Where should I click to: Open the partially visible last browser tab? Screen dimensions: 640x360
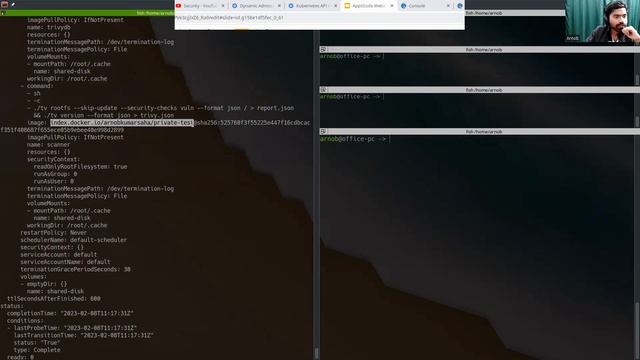point(460,6)
